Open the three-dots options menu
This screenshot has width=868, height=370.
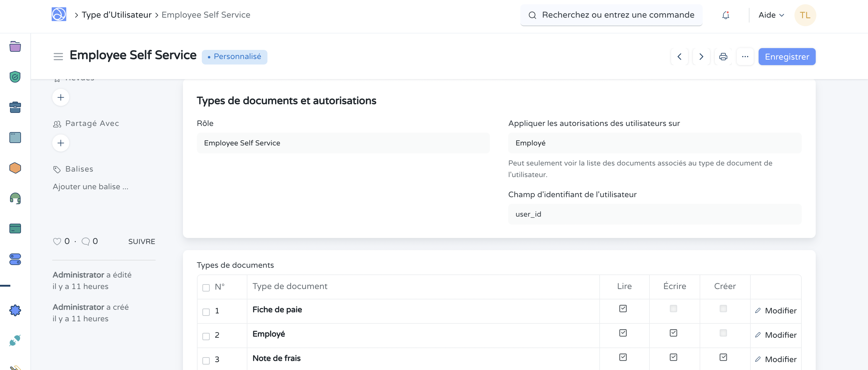tap(745, 57)
